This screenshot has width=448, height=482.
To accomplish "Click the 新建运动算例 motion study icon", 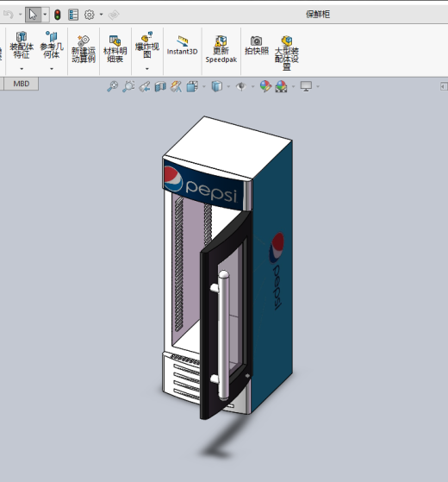I will [84, 41].
